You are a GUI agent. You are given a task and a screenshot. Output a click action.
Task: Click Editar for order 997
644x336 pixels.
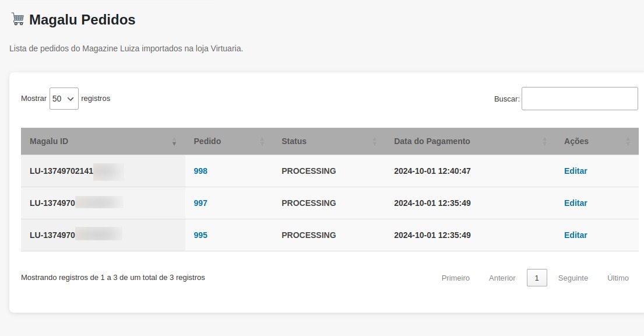point(575,203)
